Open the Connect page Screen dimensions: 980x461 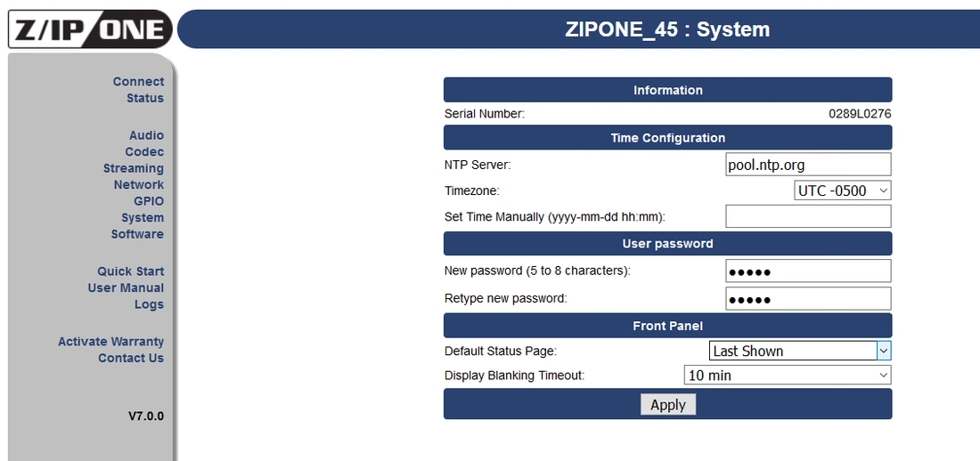(138, 82)
